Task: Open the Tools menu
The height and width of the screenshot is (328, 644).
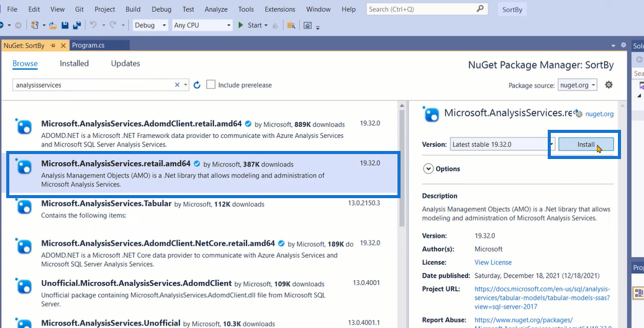Action: point(246,9)
